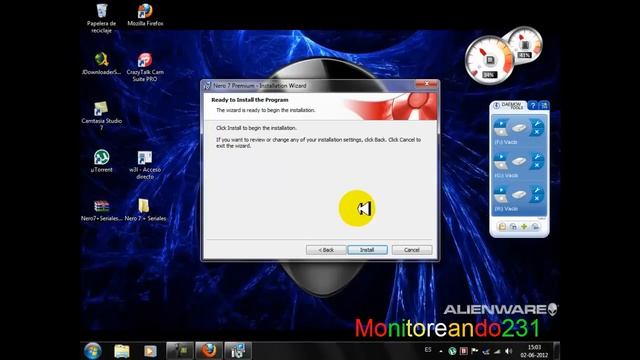Close the Nero 7 Installation Wizard window
640x360 pixels.
(x=426, y=84)
